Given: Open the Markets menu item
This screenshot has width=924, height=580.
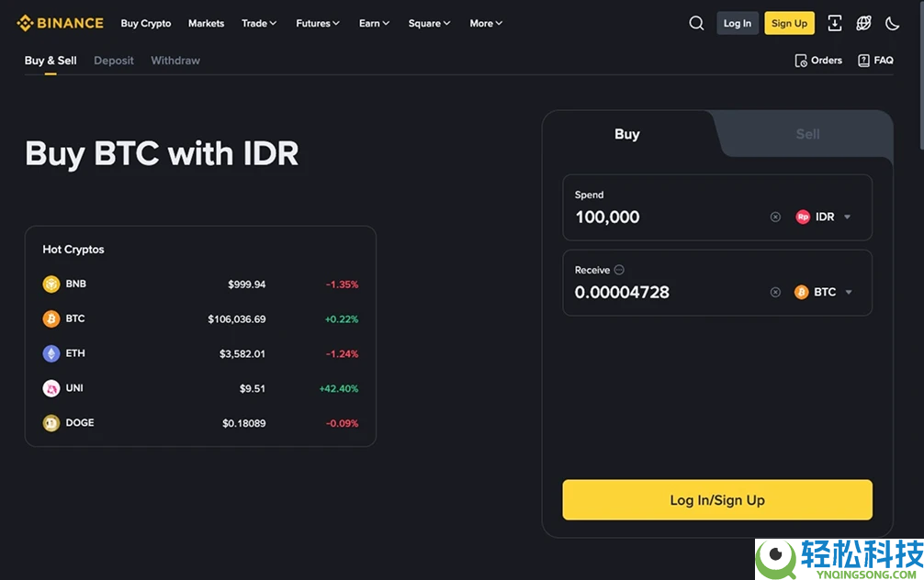Looking at the screenshot, I should (x=206, y=23).
